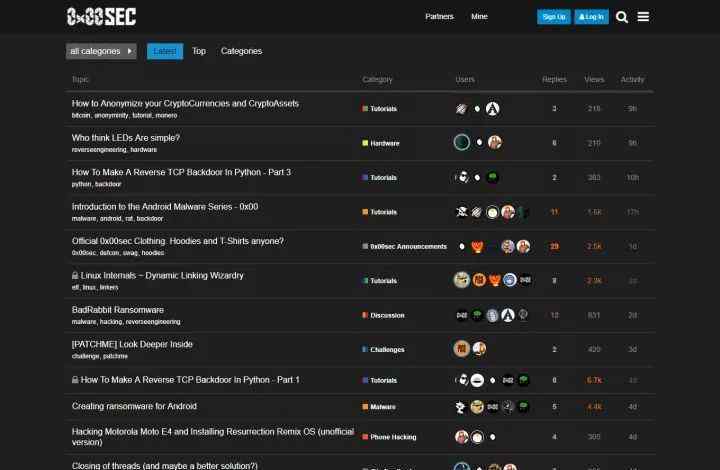This screenshot has width=720, height=470.
Task: Click the Discussion category badge
Action: pos(383,315)
